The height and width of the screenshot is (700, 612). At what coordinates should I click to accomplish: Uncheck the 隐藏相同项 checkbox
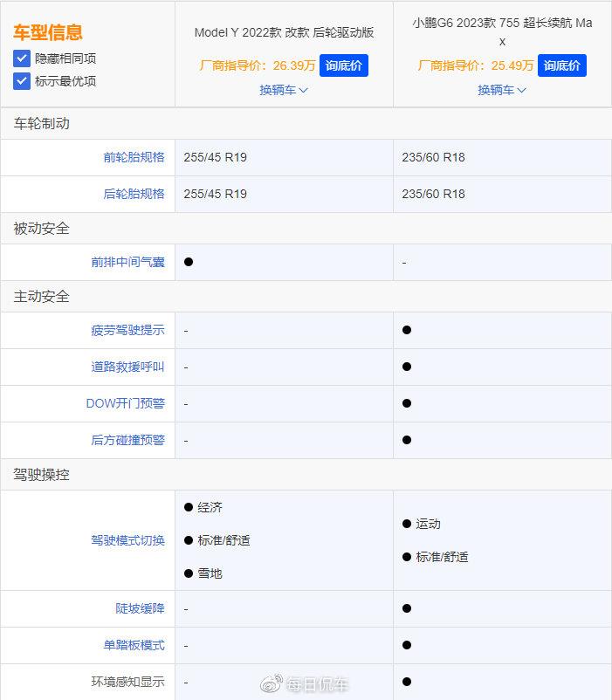pos(22,58)
